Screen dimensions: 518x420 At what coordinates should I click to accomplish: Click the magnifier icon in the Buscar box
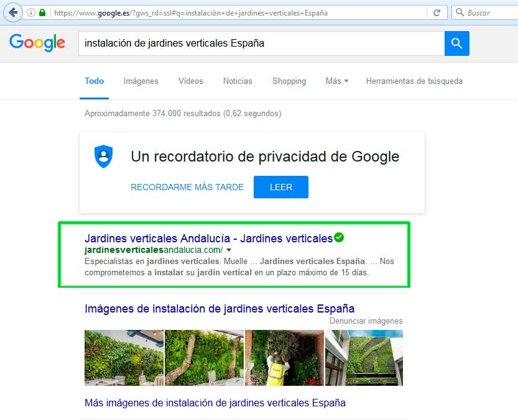coord(460,12)
